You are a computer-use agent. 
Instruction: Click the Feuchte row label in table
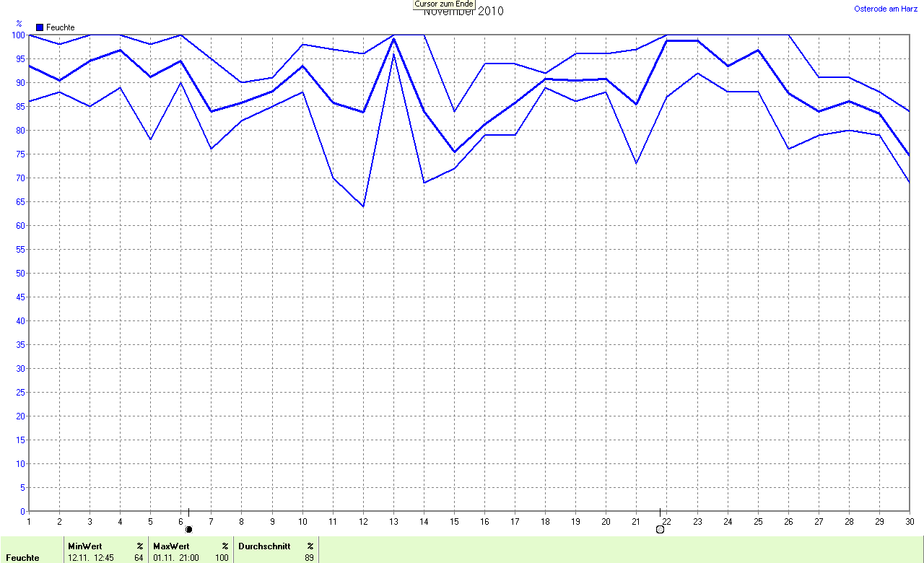22,558
